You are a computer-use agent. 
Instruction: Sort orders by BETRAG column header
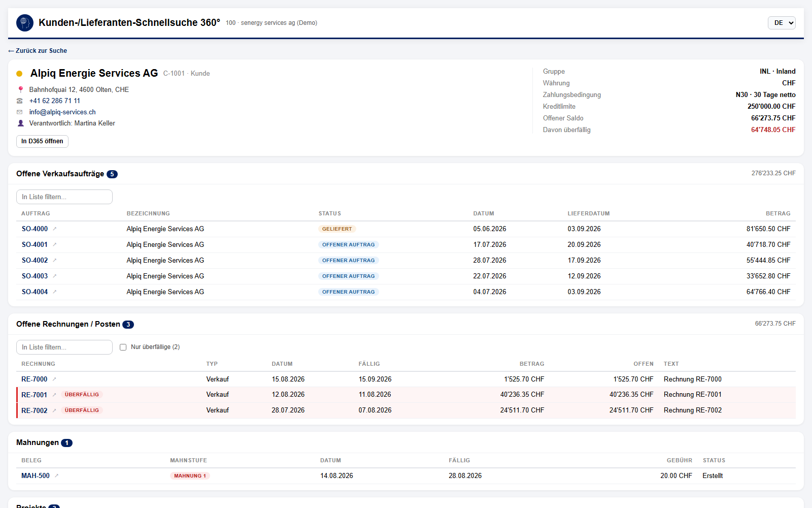pyautogui.click(x=778, y=214)
